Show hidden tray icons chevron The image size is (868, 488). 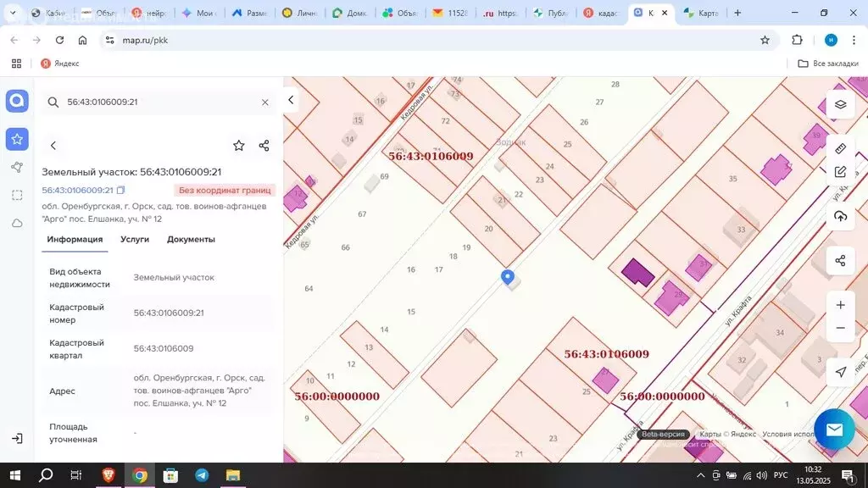tap(700, 475)
